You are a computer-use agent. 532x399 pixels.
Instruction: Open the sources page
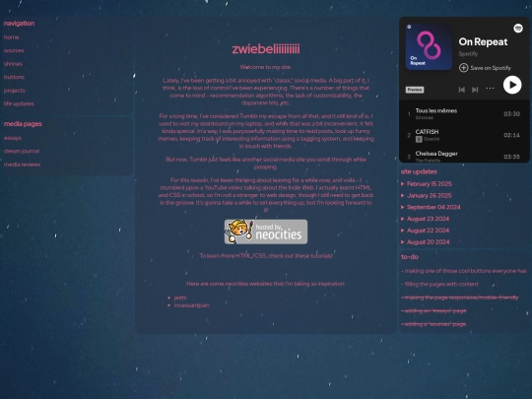14,50
